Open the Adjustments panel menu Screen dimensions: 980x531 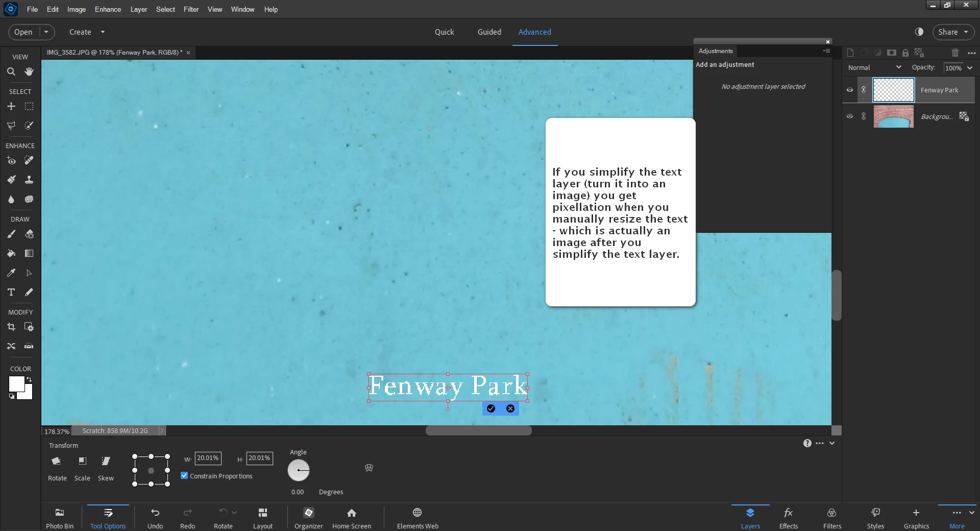coord(826,51)
